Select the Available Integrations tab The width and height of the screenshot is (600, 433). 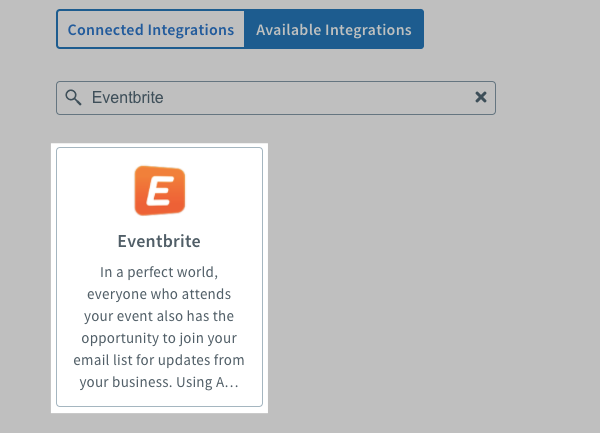[x=333, y=30]
